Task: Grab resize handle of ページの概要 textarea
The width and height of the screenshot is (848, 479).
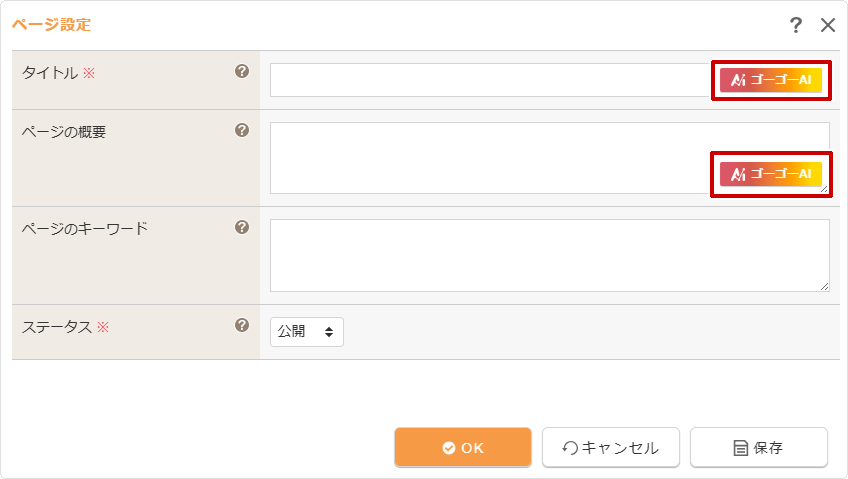Action: [x=824, y=189]
